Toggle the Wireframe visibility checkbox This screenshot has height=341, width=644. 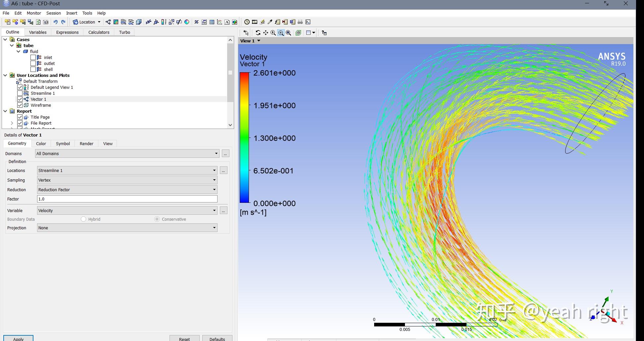pos(20,105)
